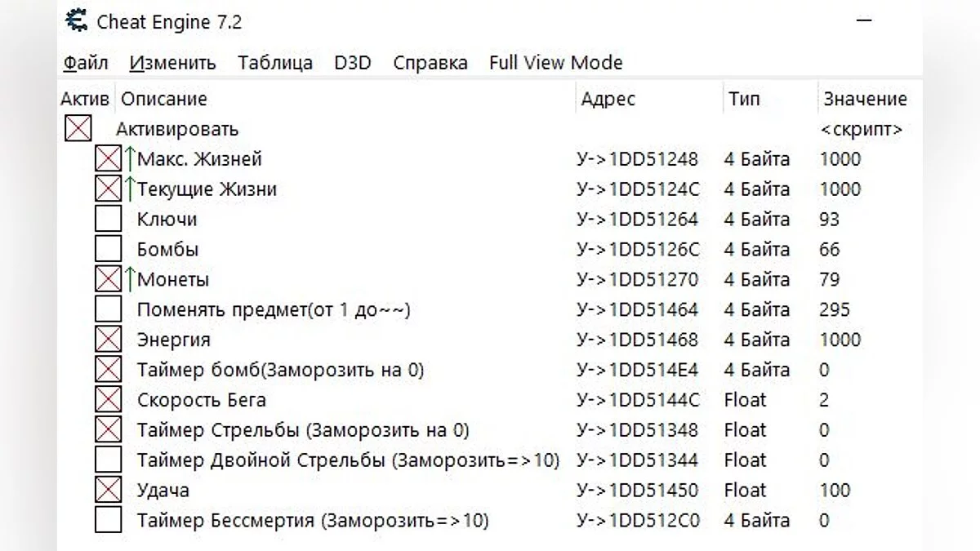Click the Cheat Engine logo icon
The width and height of the screenshot is (980, 551).
point(76,21)
